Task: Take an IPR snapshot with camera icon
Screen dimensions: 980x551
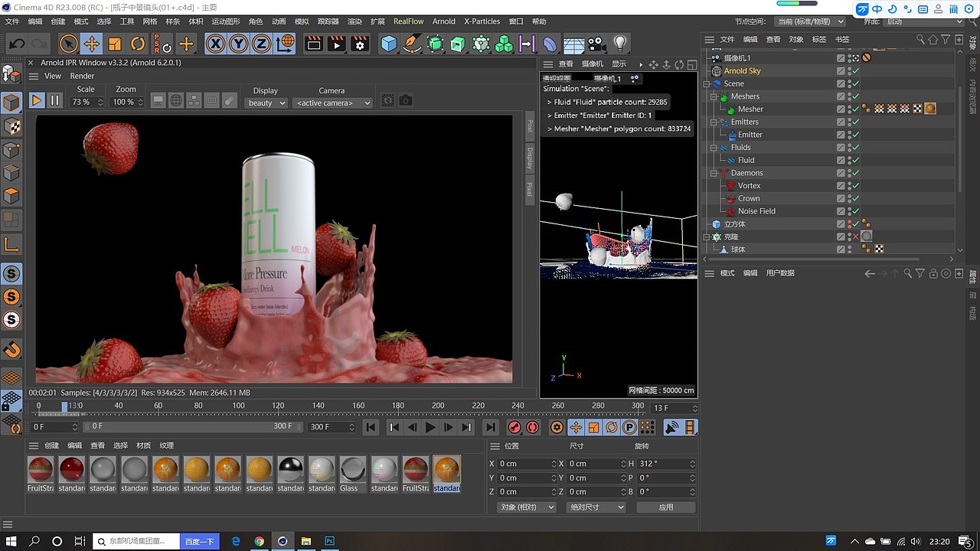Action: coord(406,100)
